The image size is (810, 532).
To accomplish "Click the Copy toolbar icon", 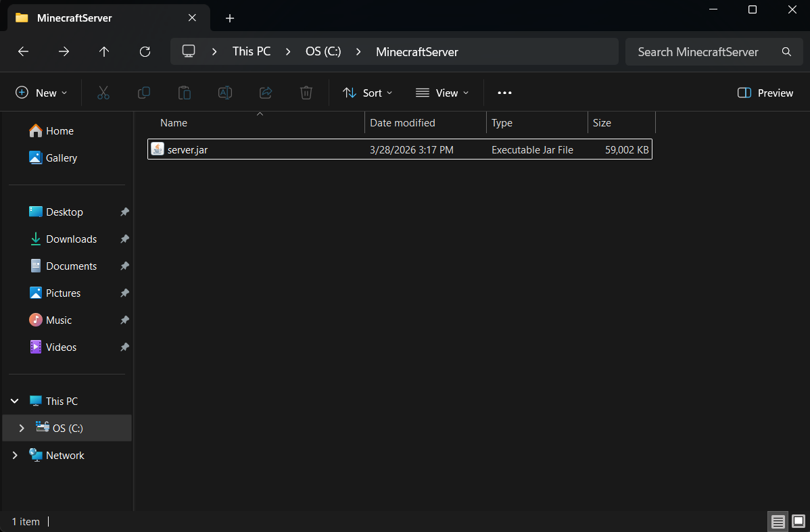I will (143, 93).
